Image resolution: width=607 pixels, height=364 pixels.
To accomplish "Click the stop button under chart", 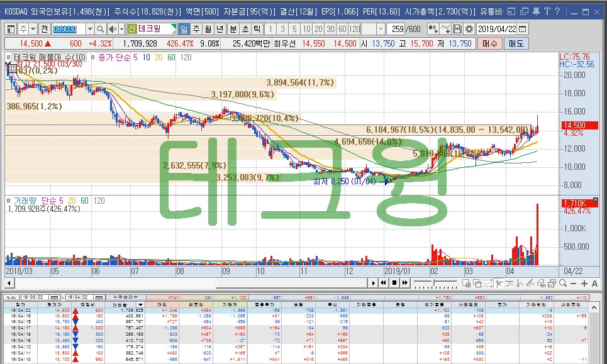I will 394,283.
